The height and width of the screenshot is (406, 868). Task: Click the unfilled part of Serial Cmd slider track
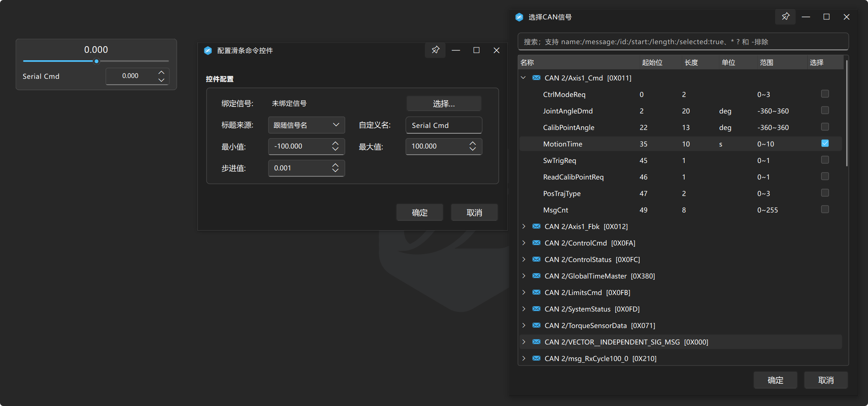[134, 61]
